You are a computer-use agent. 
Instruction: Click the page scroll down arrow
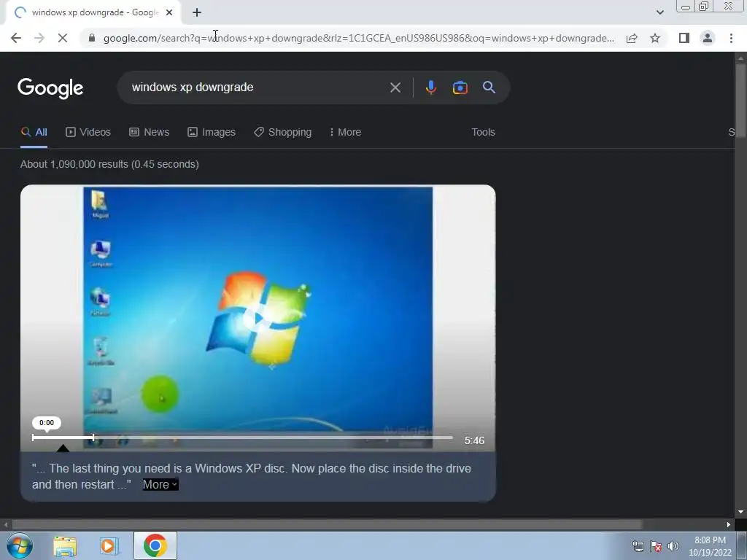coord(740,513)
